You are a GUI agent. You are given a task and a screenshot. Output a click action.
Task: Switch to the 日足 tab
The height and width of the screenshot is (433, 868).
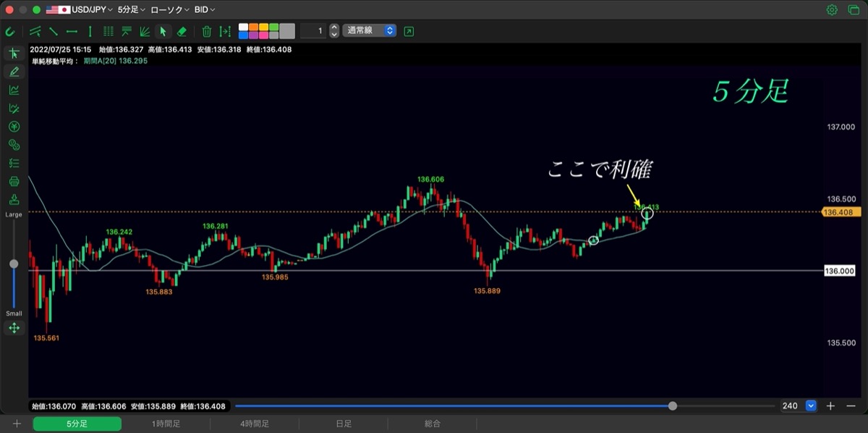click(344, 424)
